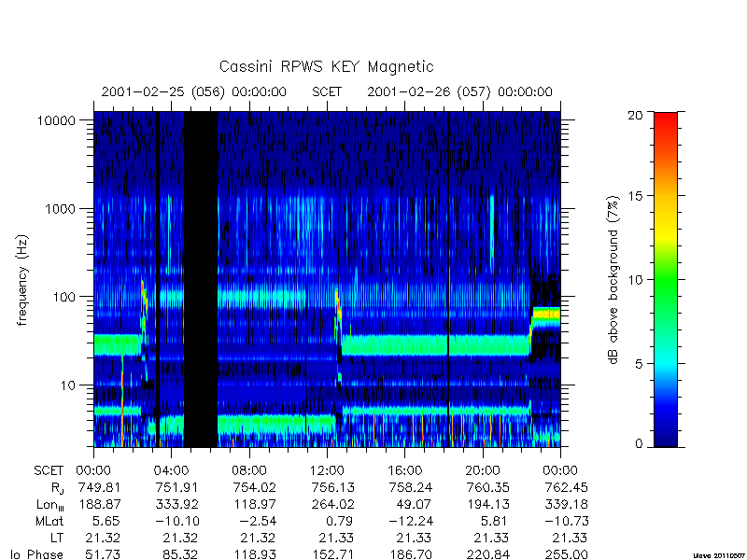Click the MLat value -12.24
Viewport: 747px width, 560px height.
410,522
